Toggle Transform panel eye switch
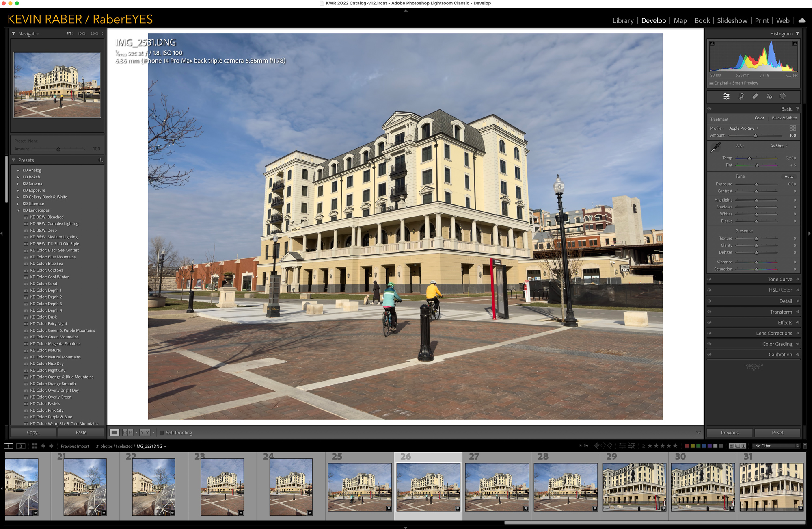 [710, 312]
